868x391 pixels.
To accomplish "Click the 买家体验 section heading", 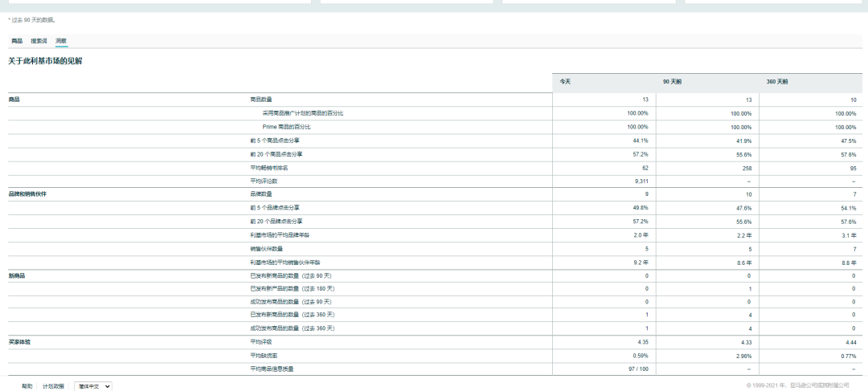I will click(19, 342).
